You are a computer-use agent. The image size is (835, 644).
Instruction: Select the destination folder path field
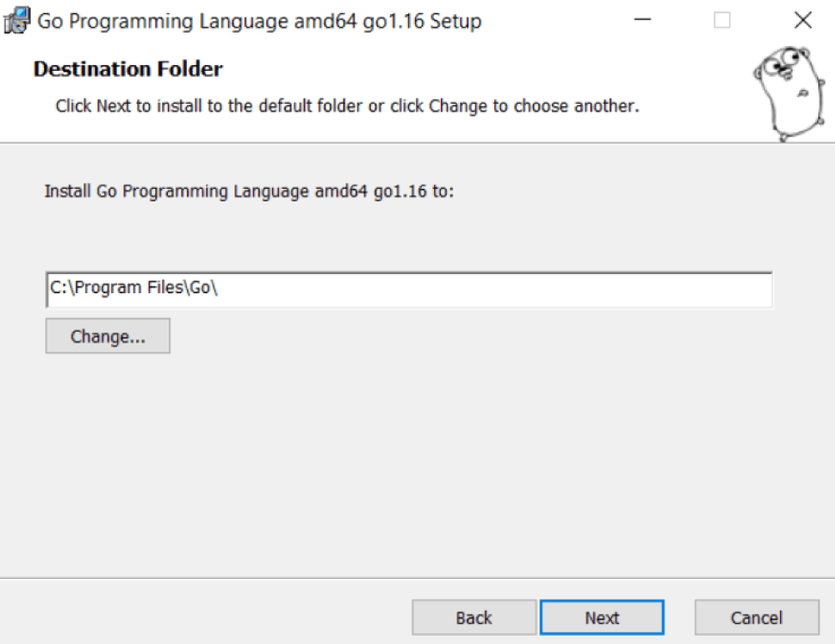click(409, 290)
